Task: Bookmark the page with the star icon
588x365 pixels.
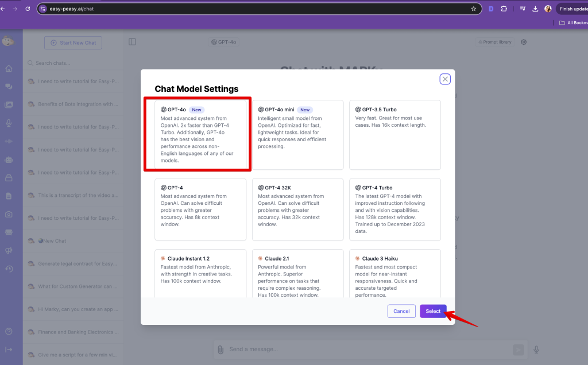Action: click(x=473, y=9)
